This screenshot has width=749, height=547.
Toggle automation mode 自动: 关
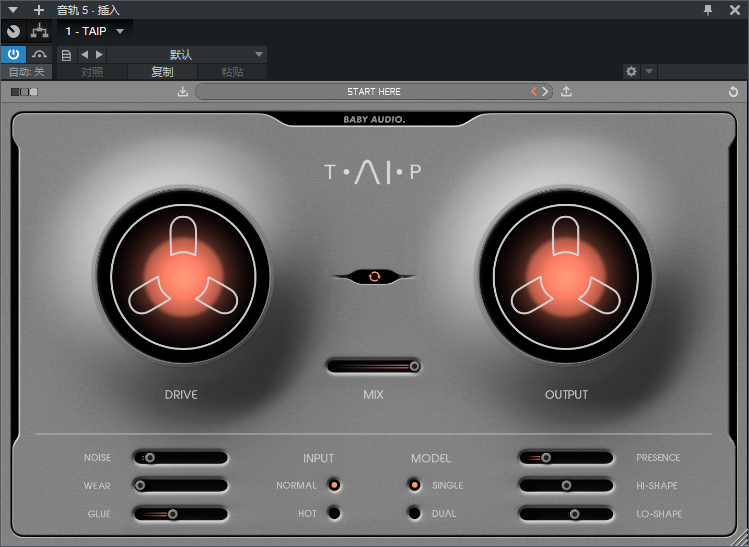tap(27, 72)
